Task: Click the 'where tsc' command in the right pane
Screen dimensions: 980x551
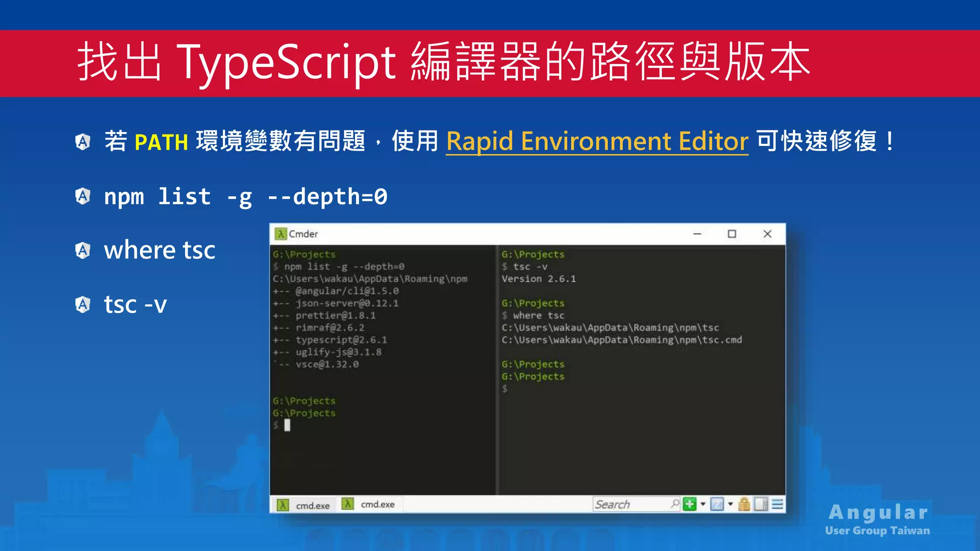Action: (x=539, y=315)
